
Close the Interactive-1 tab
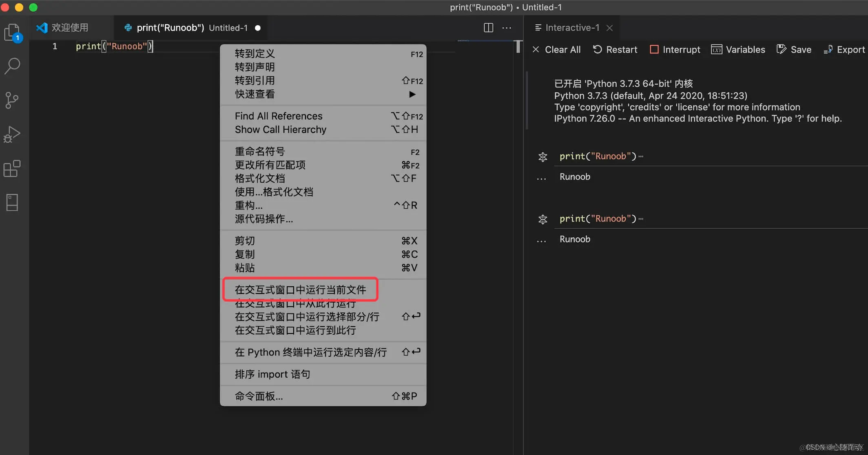pyautogui.click(x=609, y=28)
